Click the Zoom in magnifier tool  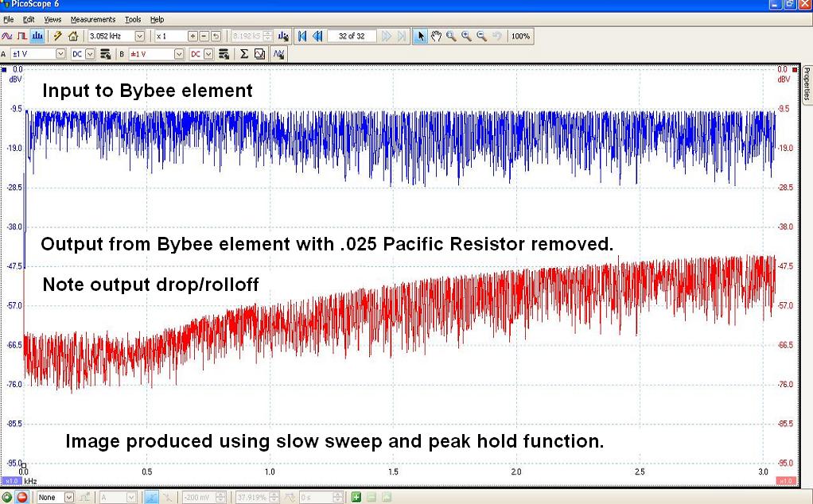pyautogui.click(x=466, y=37)
